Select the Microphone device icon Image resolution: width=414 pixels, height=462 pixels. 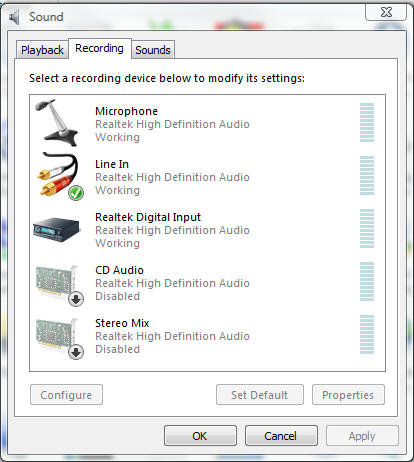click(57, 123)
